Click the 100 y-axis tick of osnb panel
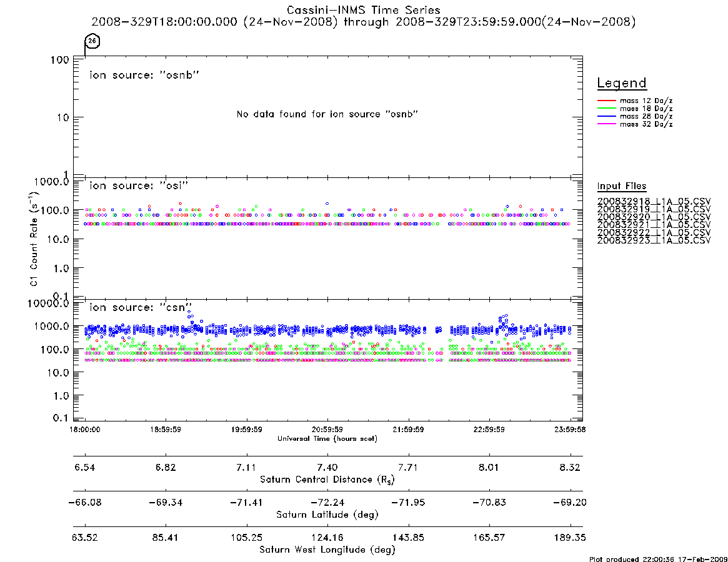The width and height of the screenshot is (728, 562). (x=59, y=60)
